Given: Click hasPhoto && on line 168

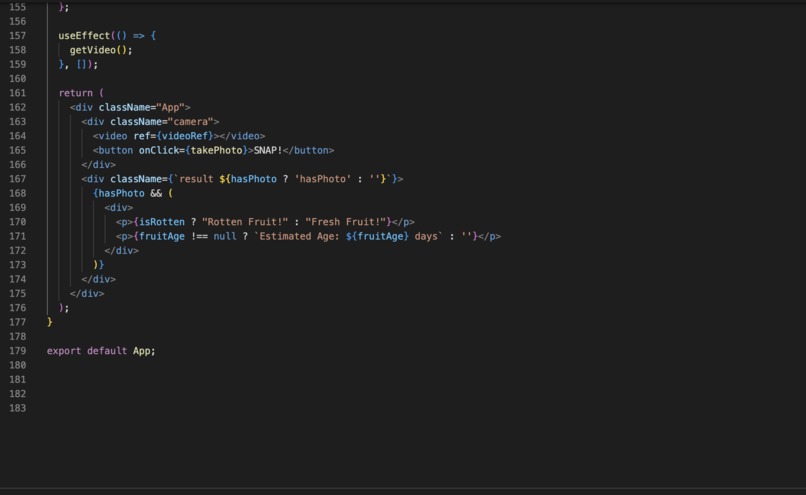Looking at the screenshot, I should click(x=130, y=193).
